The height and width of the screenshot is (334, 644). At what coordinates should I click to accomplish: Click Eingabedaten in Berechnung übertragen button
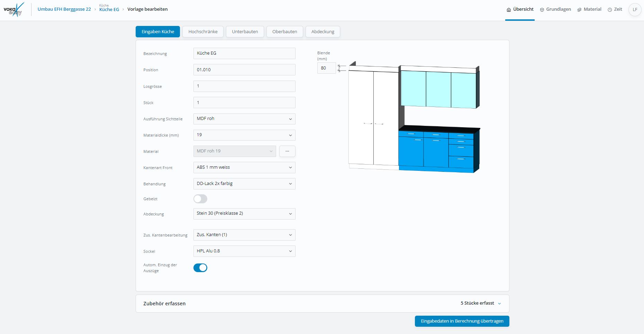(462, 321)
